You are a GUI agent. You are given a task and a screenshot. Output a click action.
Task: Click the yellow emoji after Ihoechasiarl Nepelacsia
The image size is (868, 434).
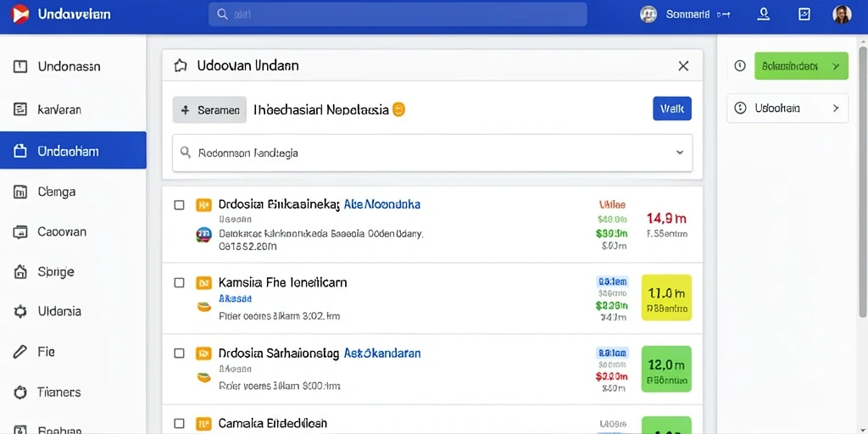pyautogui.click(x=398, y=109)
